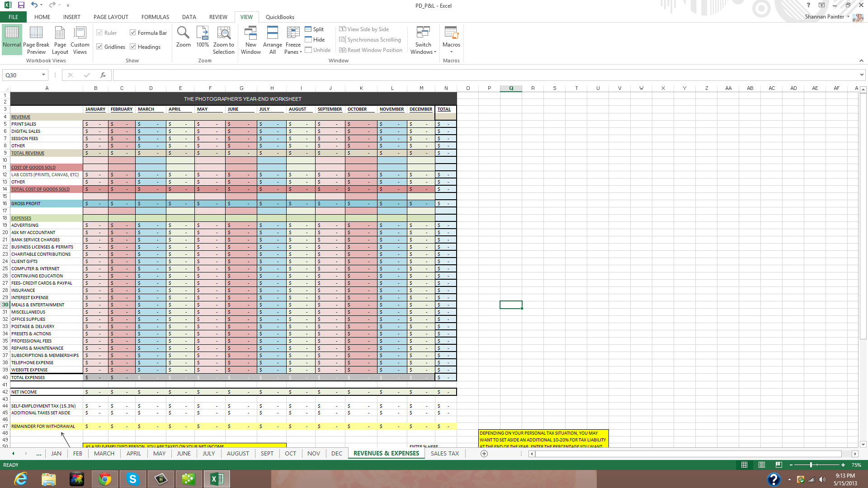868x488 pixels.
Task: Select the SALES TAX tab
Action: pyautogui.click(x=445, y=454)
